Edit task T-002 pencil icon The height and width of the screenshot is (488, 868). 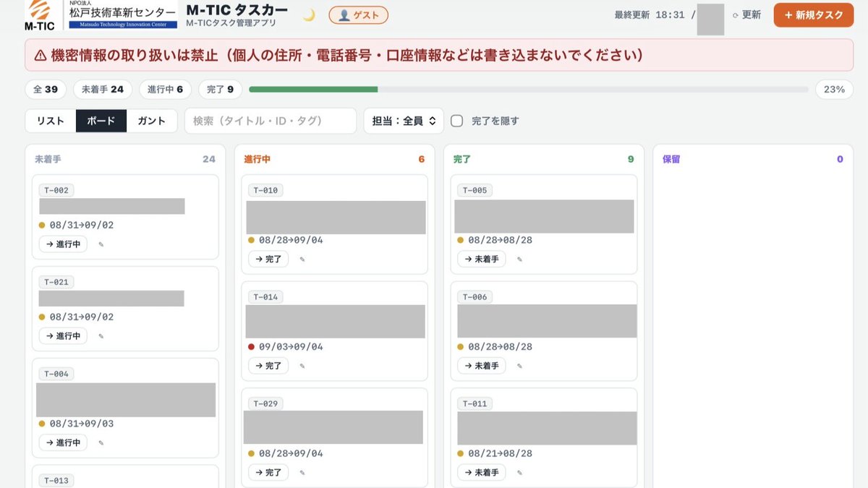click(101, 244)
